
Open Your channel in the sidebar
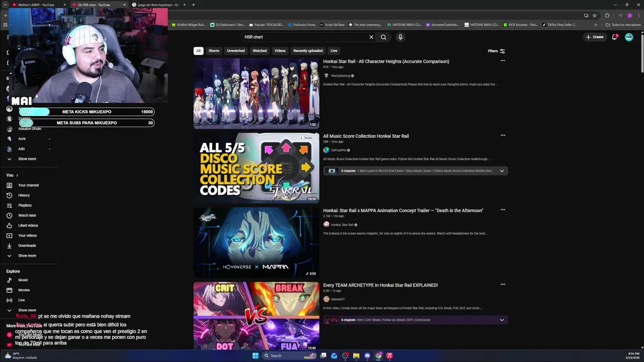coord(29,185)
